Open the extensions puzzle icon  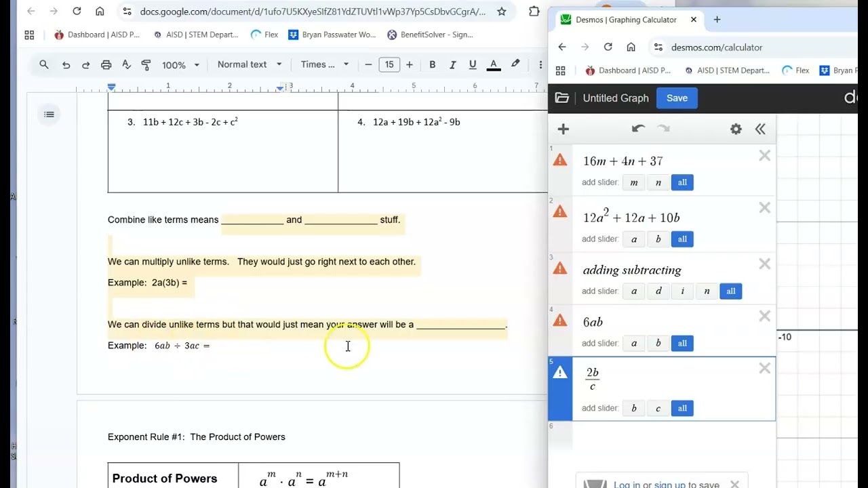534,12
